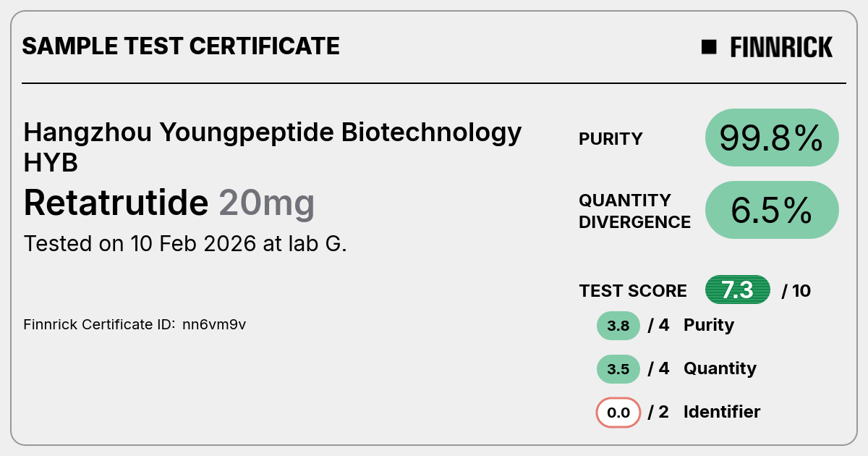Viewport: 868px width, 456px height.
Task: Click the 7.3 test score pill
Action: coord(738,290)
